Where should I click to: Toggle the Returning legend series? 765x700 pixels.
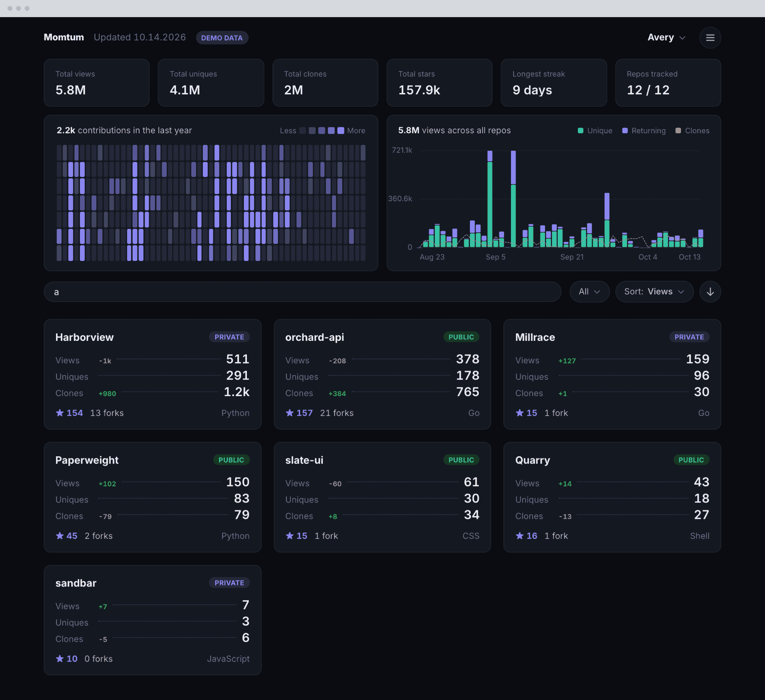point(644,130)
